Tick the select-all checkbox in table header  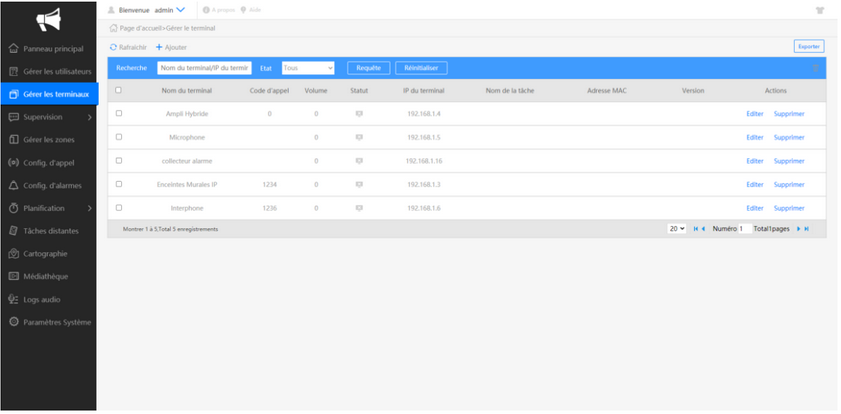coord(119,90)
